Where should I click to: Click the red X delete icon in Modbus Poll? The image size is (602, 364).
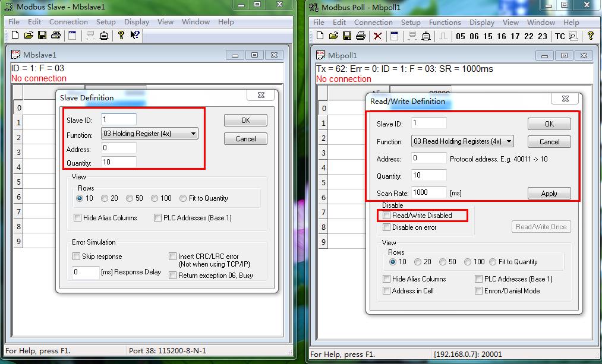tap(377, 36)
